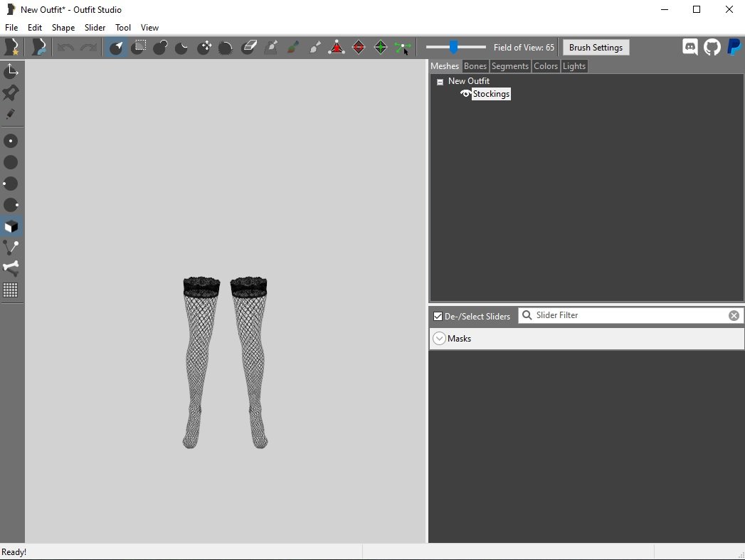The width and height of the screenshot is (745, 560).
Task: Open the GitHub link icon
Action: 712,48
